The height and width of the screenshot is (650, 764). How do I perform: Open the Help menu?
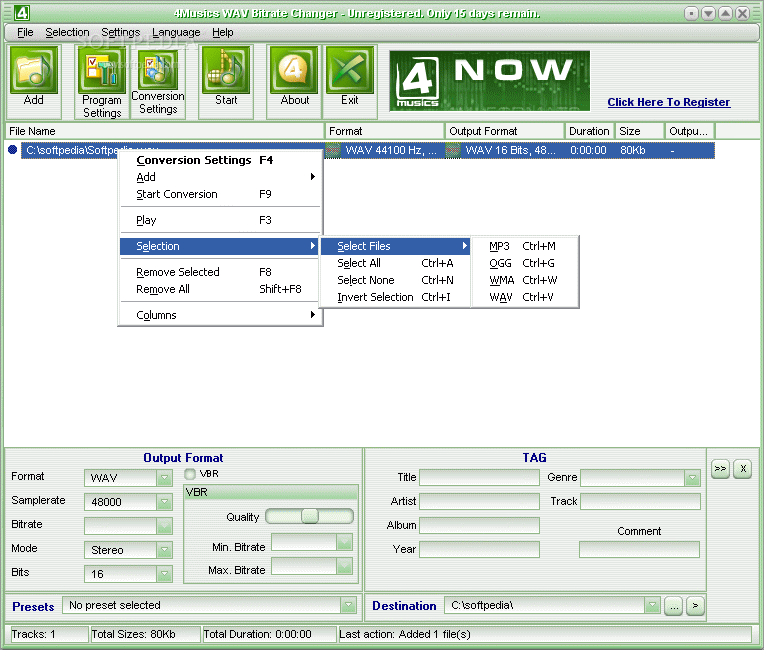click(223, 33)
